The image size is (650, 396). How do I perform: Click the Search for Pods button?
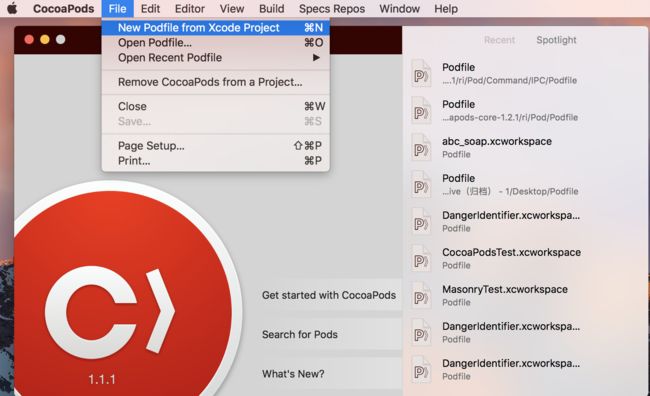pyautogui.click(x=329, y=335)
